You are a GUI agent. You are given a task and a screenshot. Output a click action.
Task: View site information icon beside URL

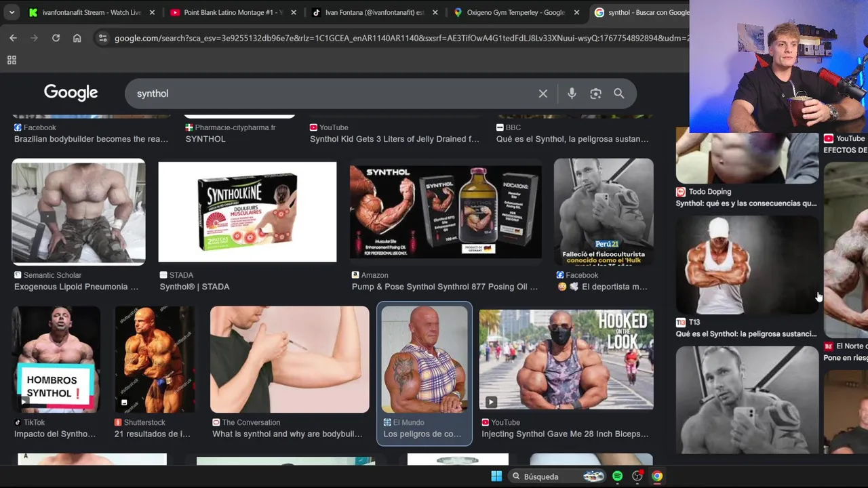click(x=102, y=38)
